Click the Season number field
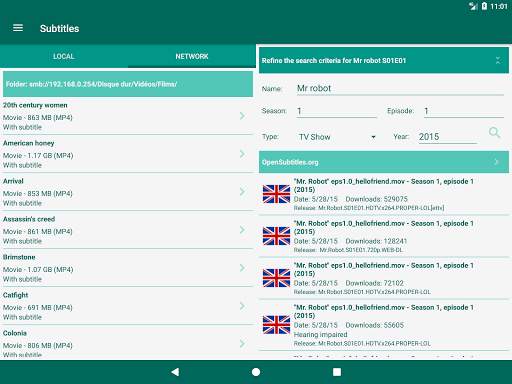Viewport: 512px width, 384px height. coord(336,111)
